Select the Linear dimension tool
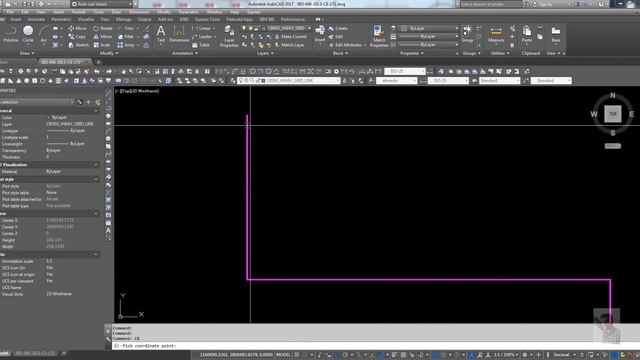 point(202,28)
